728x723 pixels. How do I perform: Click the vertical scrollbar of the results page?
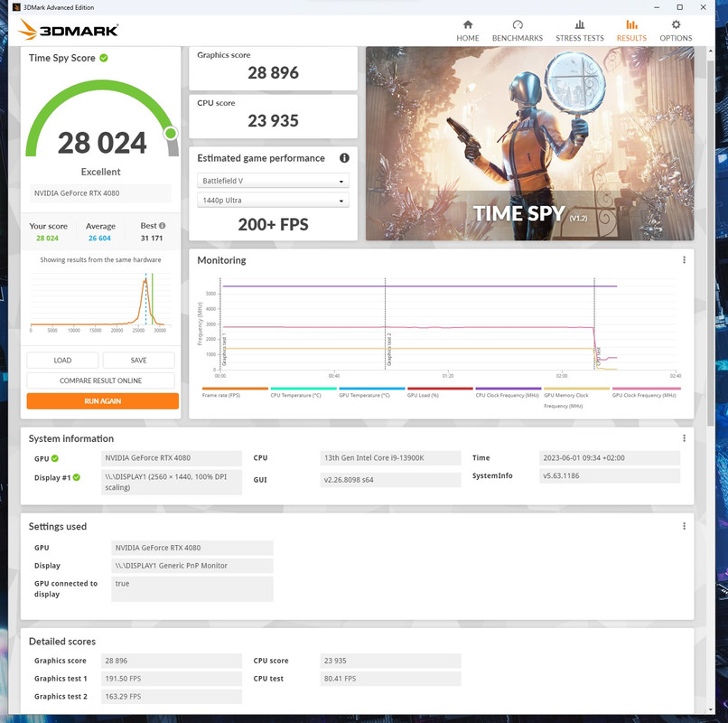(x=710, y=241)
